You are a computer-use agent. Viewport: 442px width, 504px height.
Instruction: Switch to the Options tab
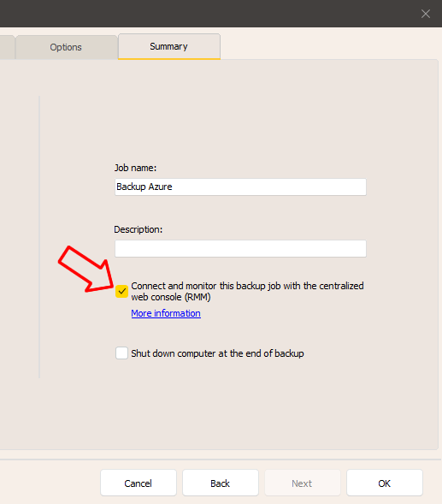66,47
